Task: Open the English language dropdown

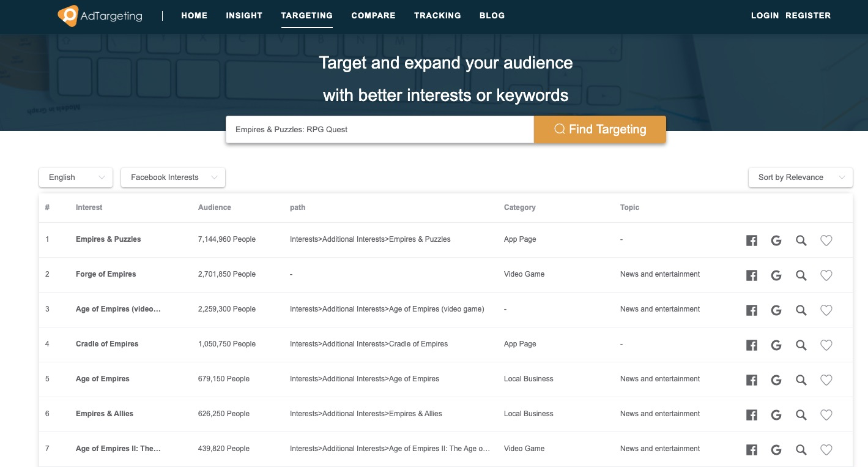Action: click(75, 177)
